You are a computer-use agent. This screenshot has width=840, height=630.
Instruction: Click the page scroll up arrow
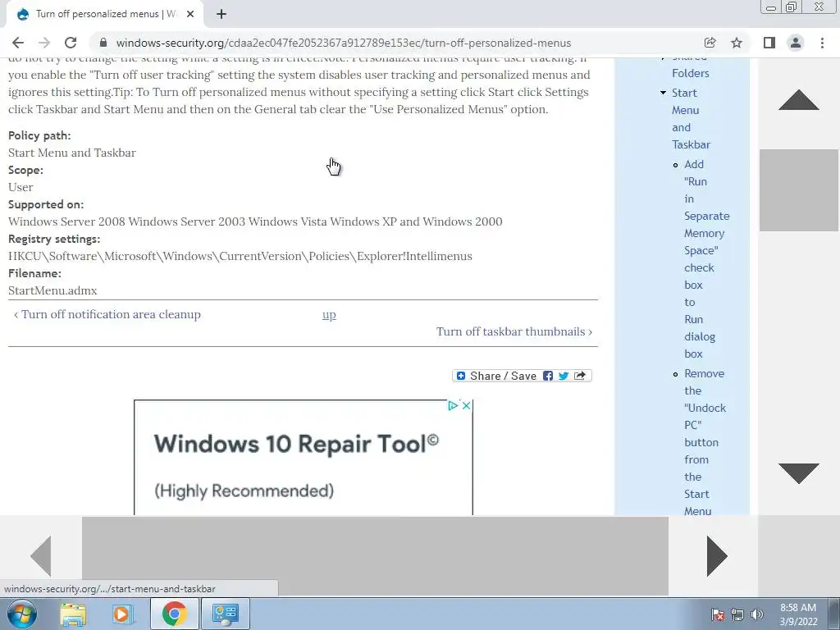(x=799, y=100)
